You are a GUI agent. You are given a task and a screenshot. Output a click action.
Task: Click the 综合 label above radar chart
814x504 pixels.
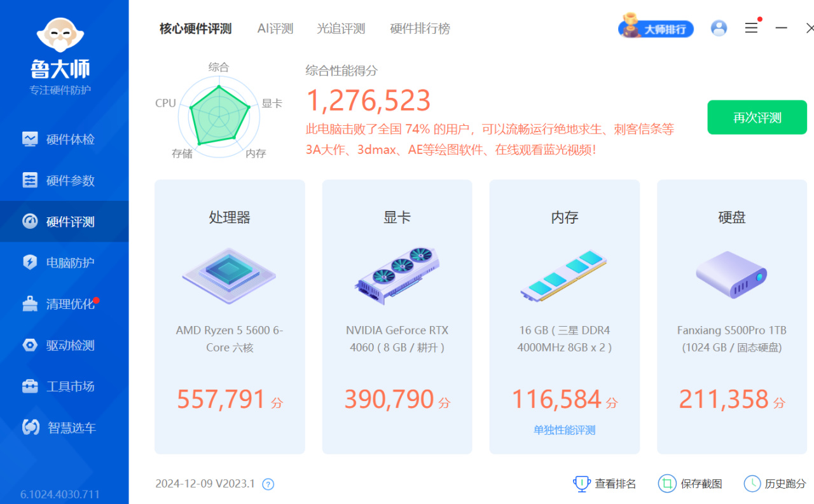point(219,67)
